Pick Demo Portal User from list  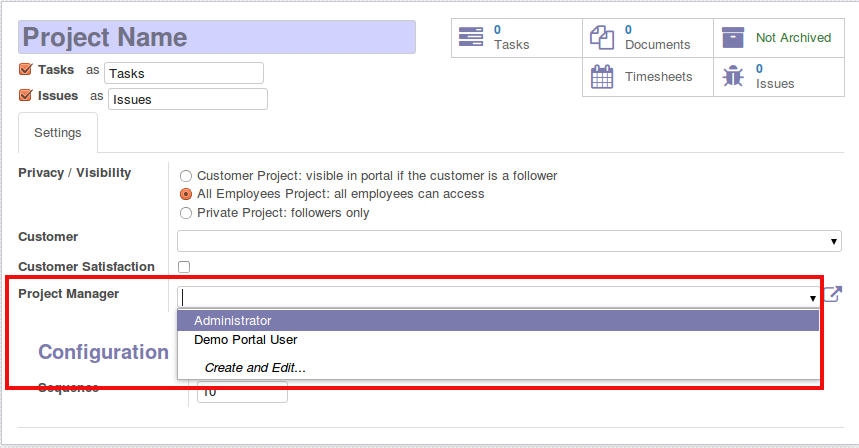pos(246,340)
